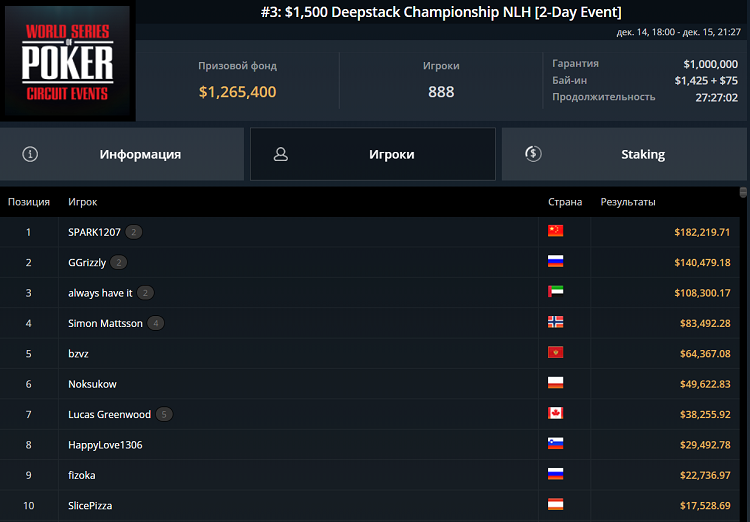750x522 pixels.
Task: Click re-entry badge next to GGrizzly
Action: [x=118, y=262]
